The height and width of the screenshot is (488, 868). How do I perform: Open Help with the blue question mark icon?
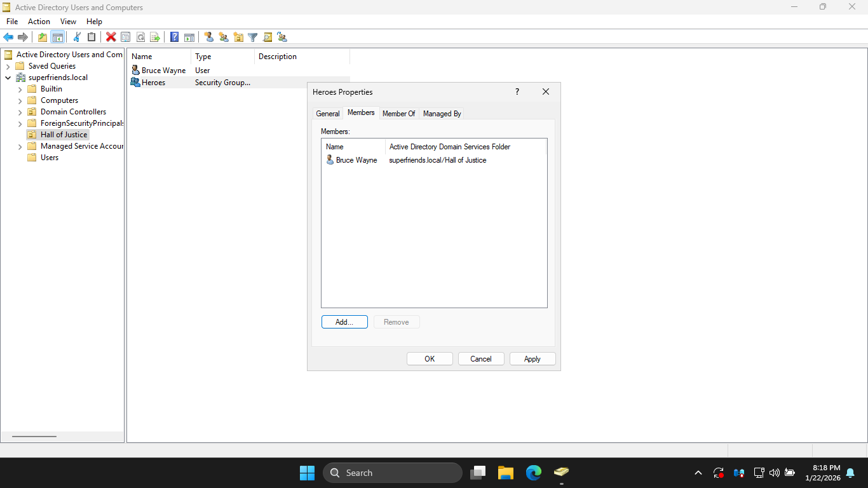[174, 37]
